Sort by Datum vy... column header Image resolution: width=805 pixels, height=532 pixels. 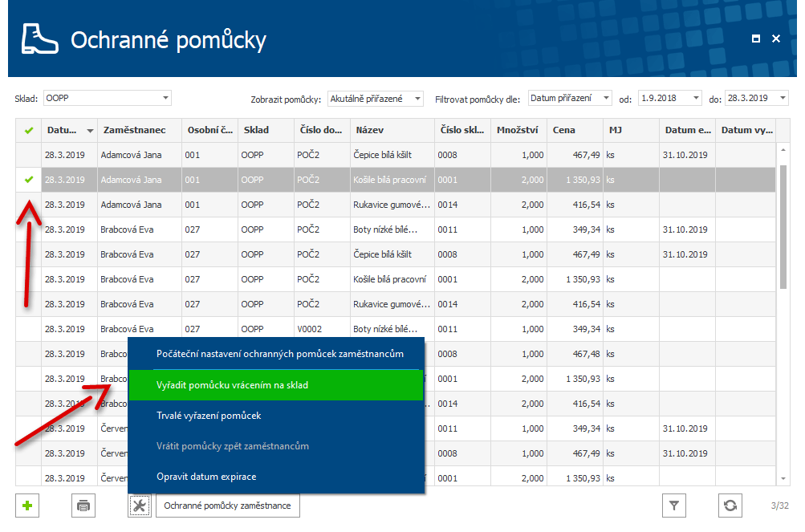pyautogui.click(x=746, y=131)
